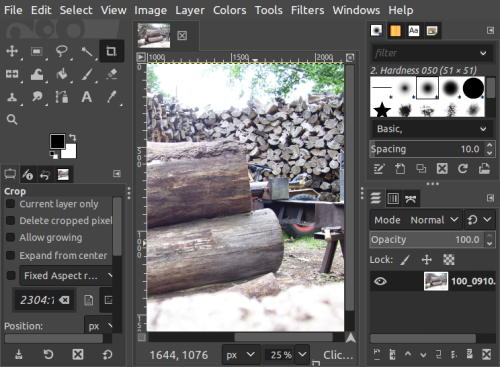Adjust the brush Spacing slider

[x=428, y=149]
